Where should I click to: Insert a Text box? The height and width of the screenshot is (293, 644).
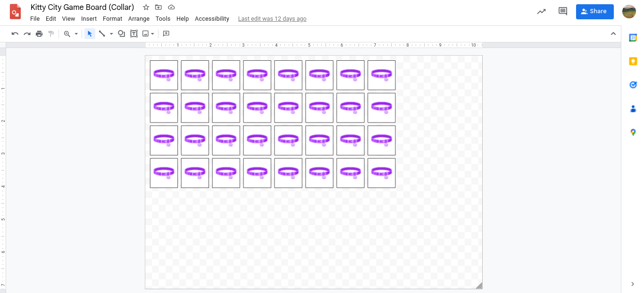pyautogui.click(x=134, y=33)
